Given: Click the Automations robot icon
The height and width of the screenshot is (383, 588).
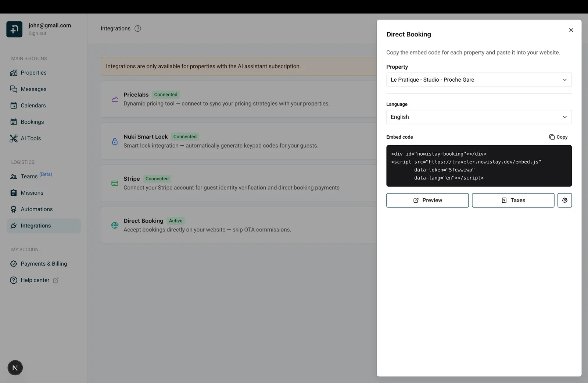Looking at the screenshot, I should coord(14,209).
